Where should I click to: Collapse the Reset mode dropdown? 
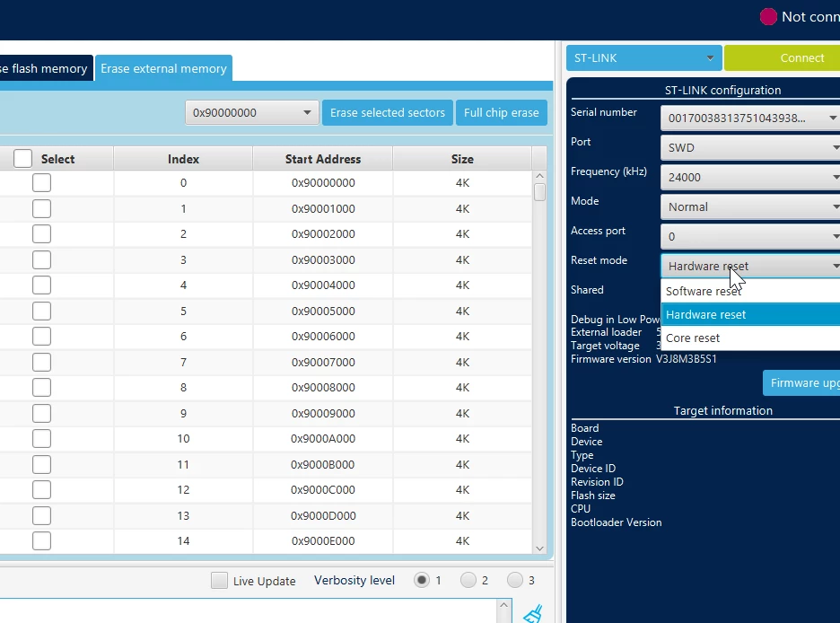[x=750, y=267]
